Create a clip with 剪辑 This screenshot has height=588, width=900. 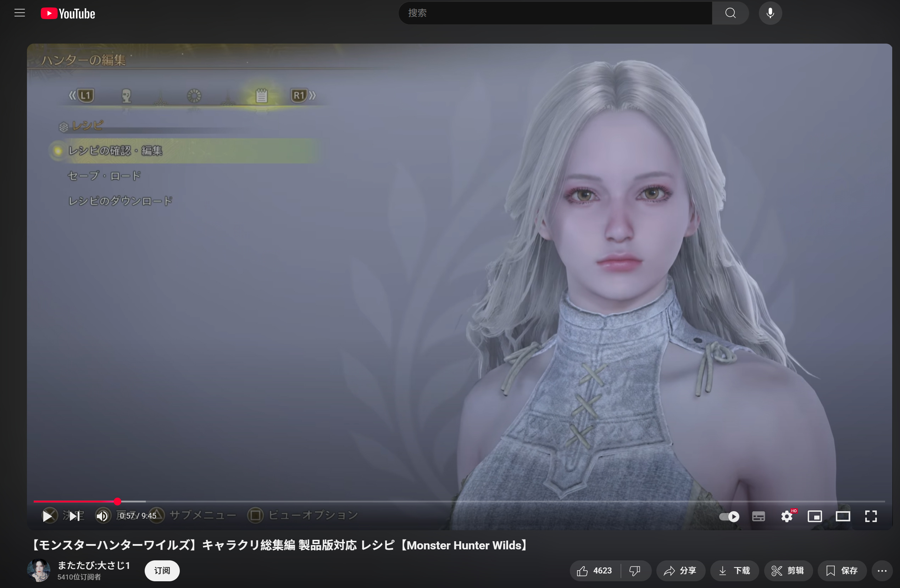[x=788, y=571]
